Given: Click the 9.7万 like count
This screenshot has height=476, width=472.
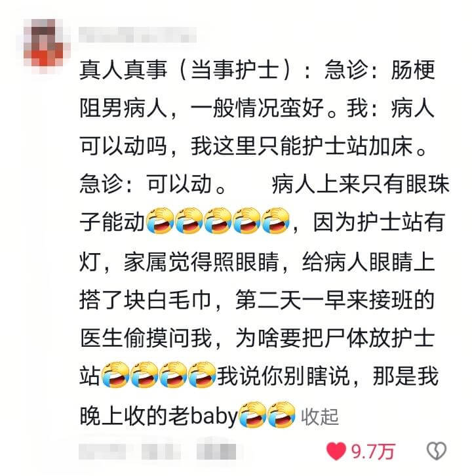Looking at the screenshot, I should coord(372,451).
